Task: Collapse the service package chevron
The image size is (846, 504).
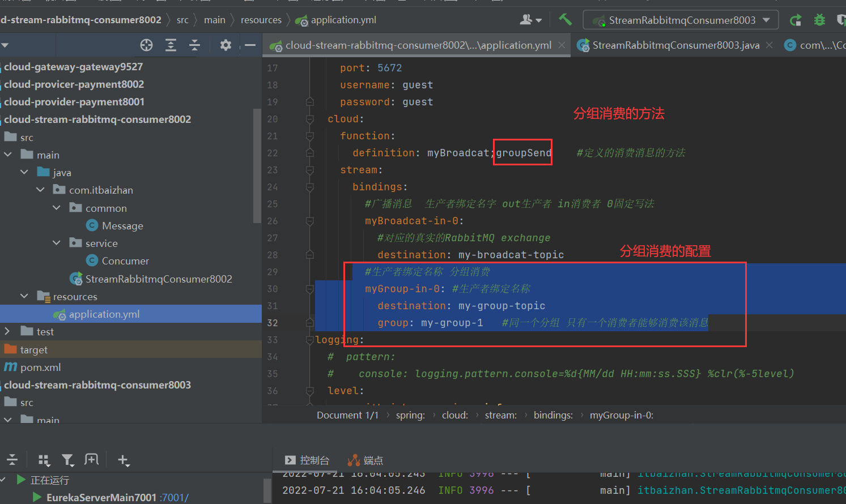Action: [x=56, y=243]
